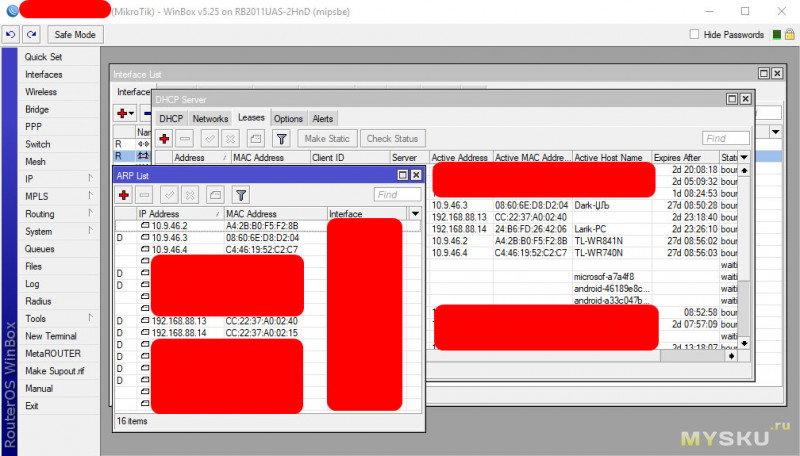Enable the selected ARP entry
800x456 pixels.
point(169,195)
